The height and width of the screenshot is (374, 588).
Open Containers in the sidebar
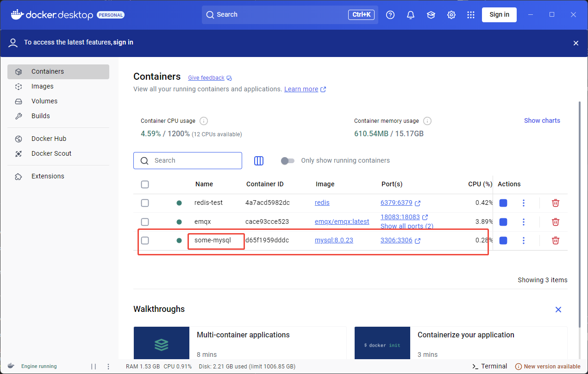coord(58,72)
